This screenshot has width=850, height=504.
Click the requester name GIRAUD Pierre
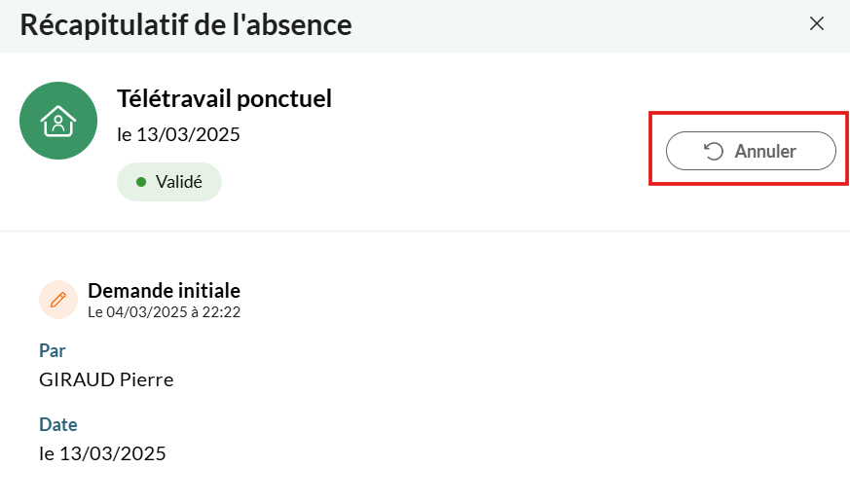click(106, 379)
